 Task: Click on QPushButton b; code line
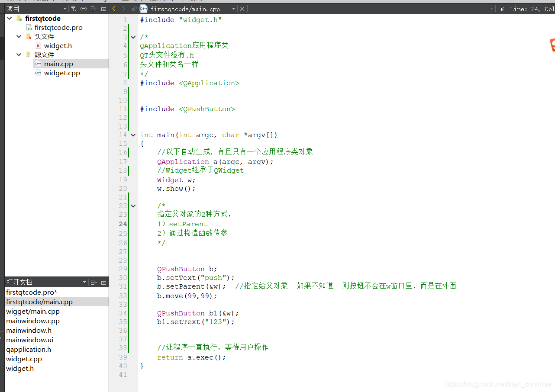pyautogui.click(x=187, y=269)
